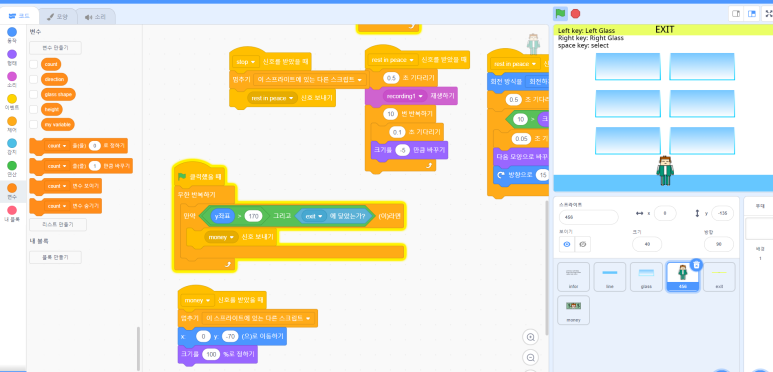Click the Make a Block button

[x=55, y=257]
